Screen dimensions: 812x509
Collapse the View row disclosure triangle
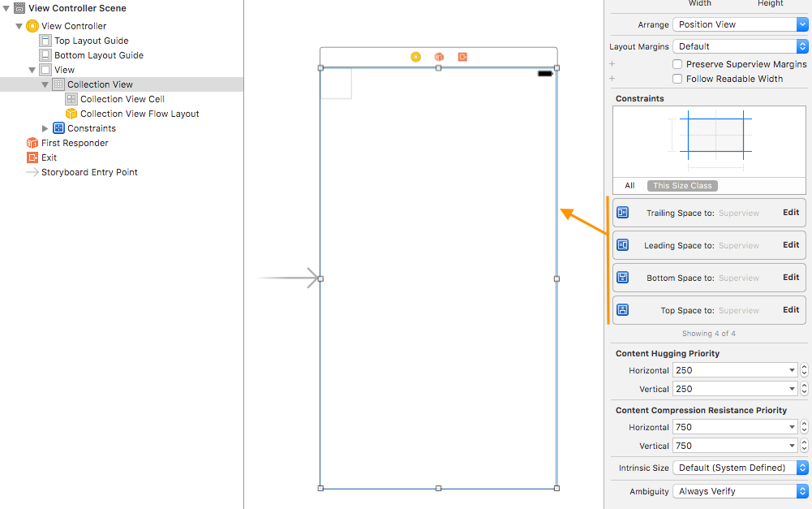click(x=32, y=70)
